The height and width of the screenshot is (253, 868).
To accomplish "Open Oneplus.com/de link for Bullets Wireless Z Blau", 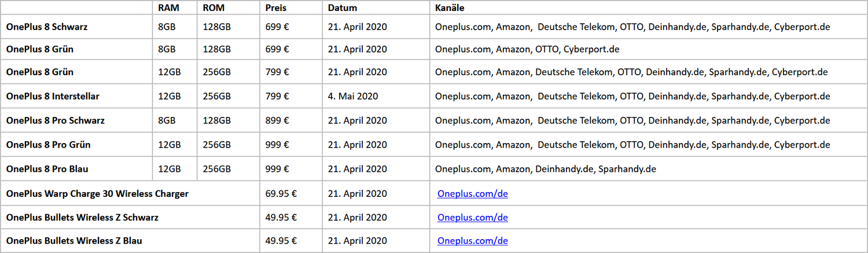I will click(x=472, y=240).
